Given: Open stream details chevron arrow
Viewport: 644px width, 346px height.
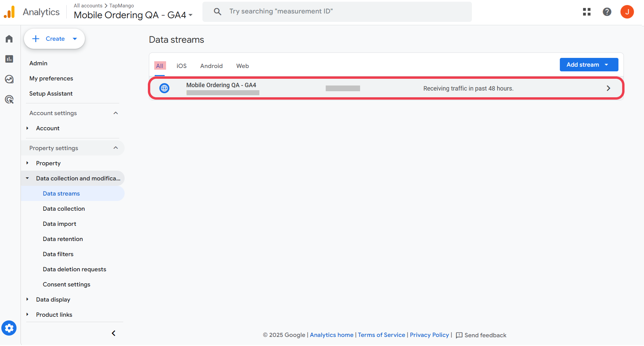Looking at the screenshot, I should pyautogui.click(x=608, y=88).
